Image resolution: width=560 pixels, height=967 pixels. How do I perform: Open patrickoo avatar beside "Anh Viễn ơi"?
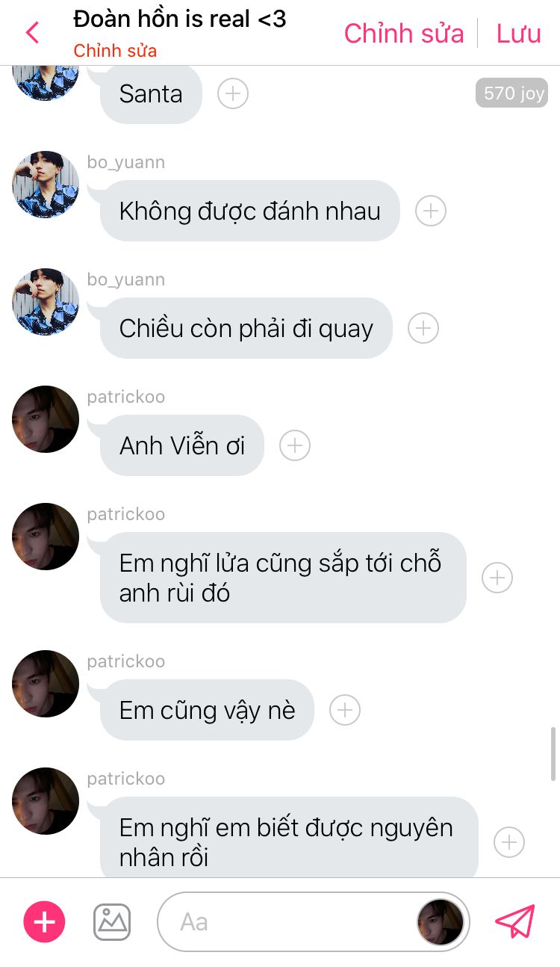pos(46,419)
